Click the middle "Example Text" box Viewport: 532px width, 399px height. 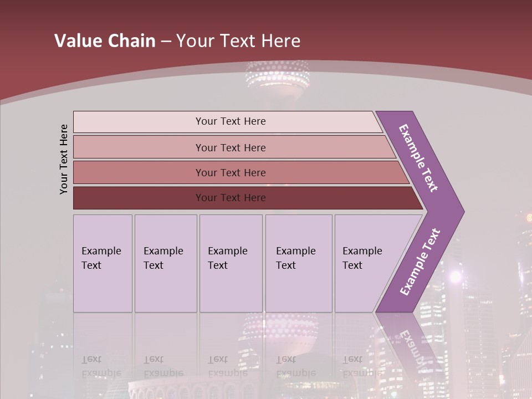tap(231, 263)
